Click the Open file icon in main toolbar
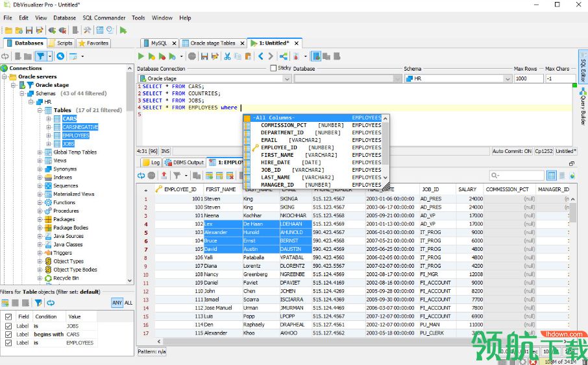Screen dimensions: 588x365 pos(8,30)
